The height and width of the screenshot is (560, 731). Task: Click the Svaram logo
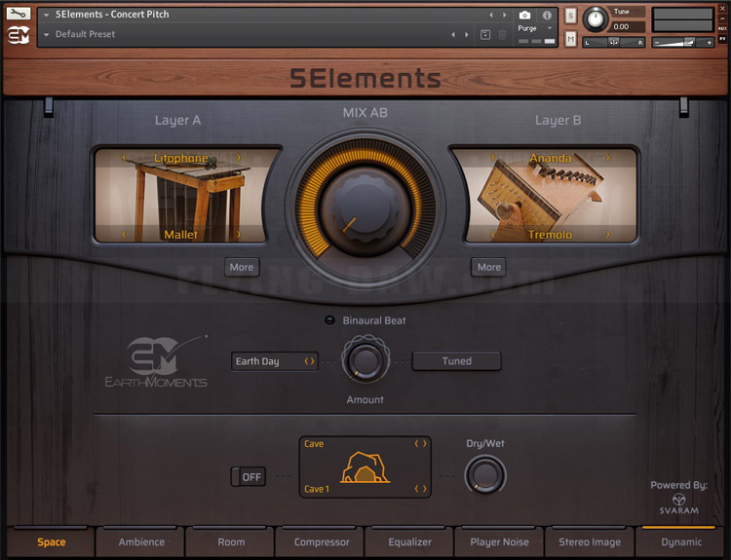(x=678, y=504)
